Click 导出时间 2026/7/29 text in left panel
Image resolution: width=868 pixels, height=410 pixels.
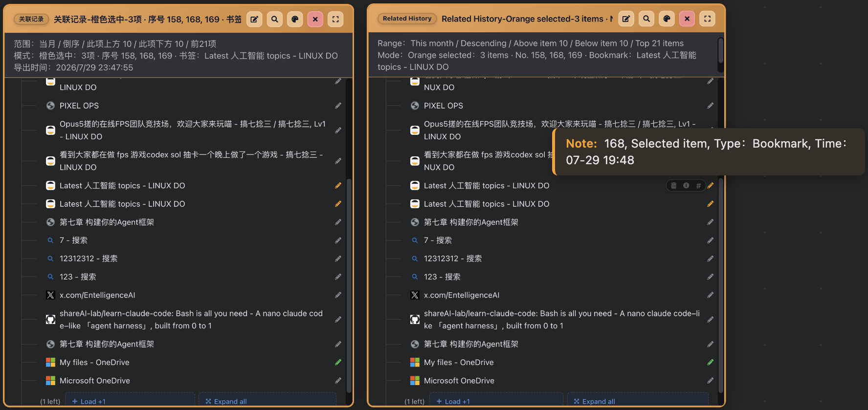pyautogui.click(x=73, y=67)
